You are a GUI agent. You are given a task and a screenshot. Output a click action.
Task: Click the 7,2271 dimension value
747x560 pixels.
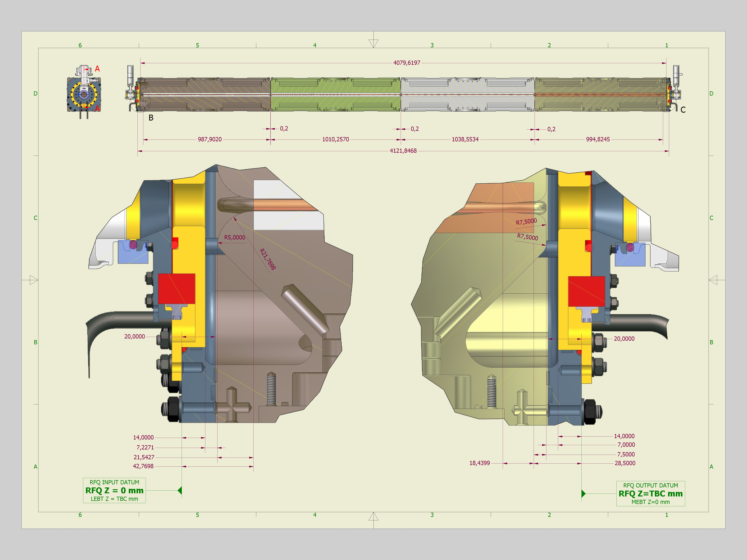click(x=145, y=448)
